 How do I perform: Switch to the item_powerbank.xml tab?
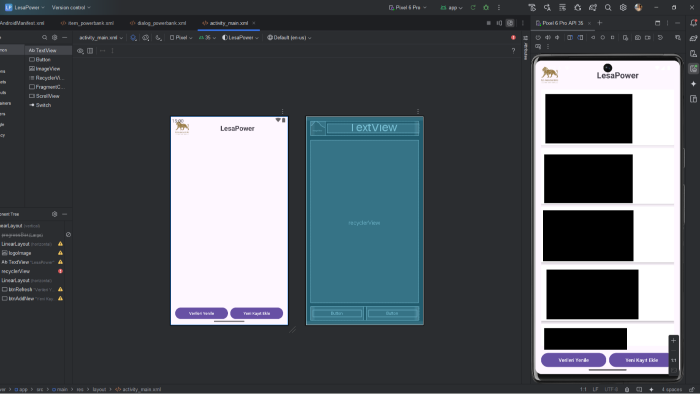pos(87,23)
